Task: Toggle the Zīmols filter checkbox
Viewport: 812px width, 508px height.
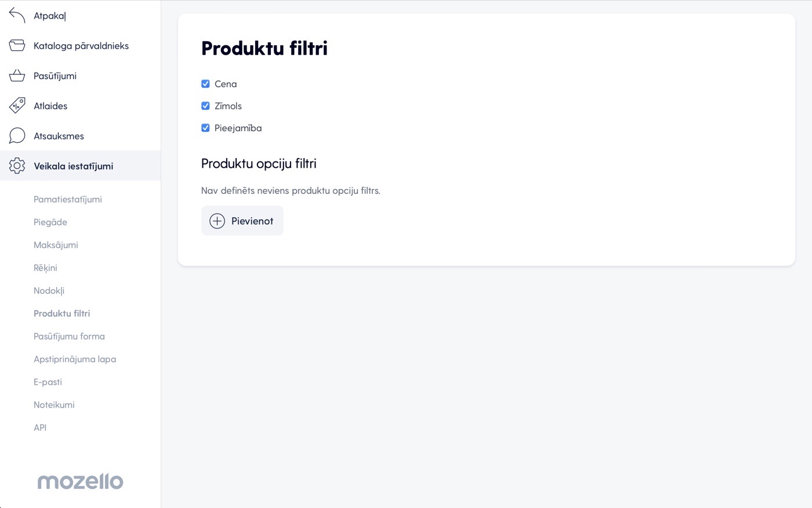Action: pyautogui.click(x=205, y=106)
